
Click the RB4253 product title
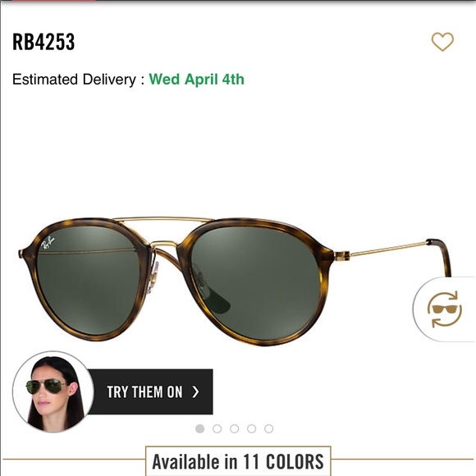(x=43, y=42)
